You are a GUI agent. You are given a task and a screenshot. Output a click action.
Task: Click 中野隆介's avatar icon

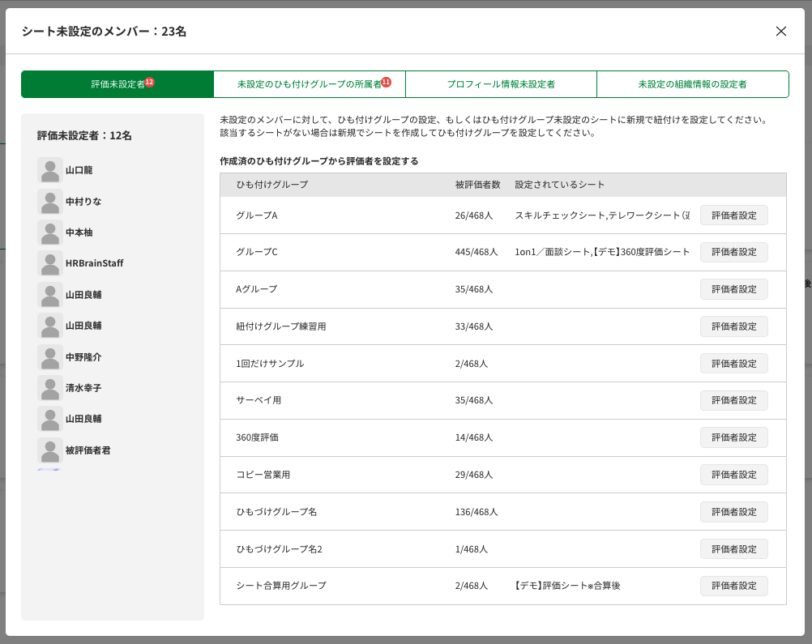point(49,357)
